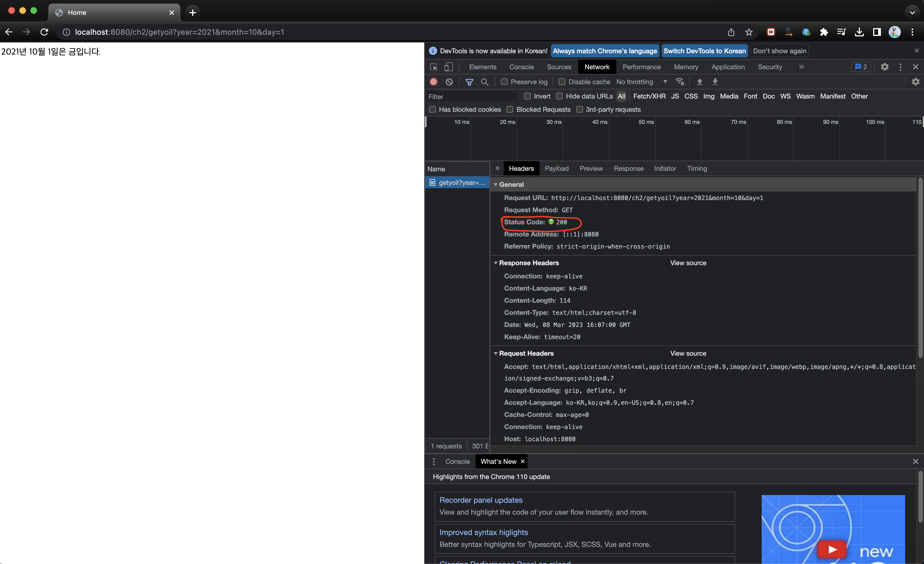
Task: Click View source for Request Headers
Action: coord(688,353)
